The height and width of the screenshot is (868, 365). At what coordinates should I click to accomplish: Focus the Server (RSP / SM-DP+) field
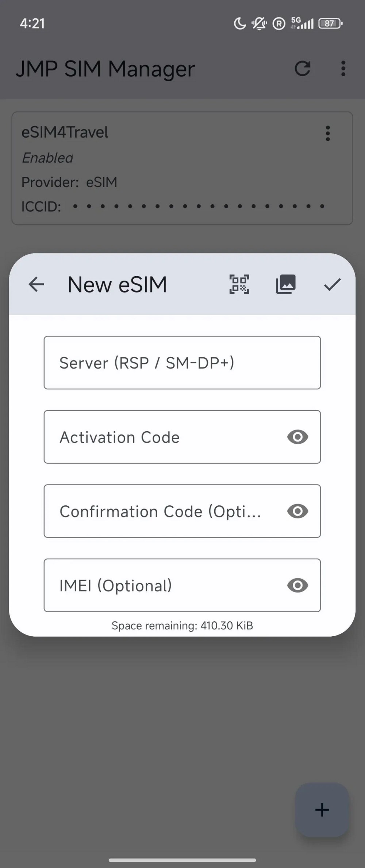click(x=182, y=363)
